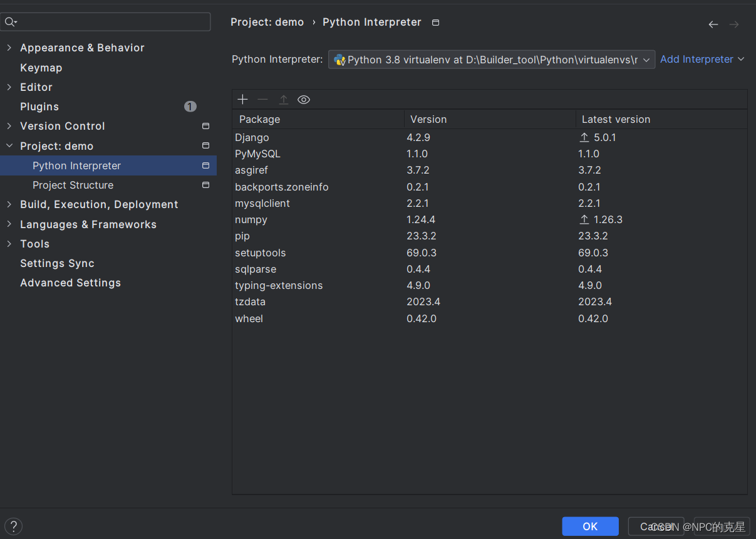Open Add Interpreter dropdown link
The image size is (756, 539).
point(702,59)
